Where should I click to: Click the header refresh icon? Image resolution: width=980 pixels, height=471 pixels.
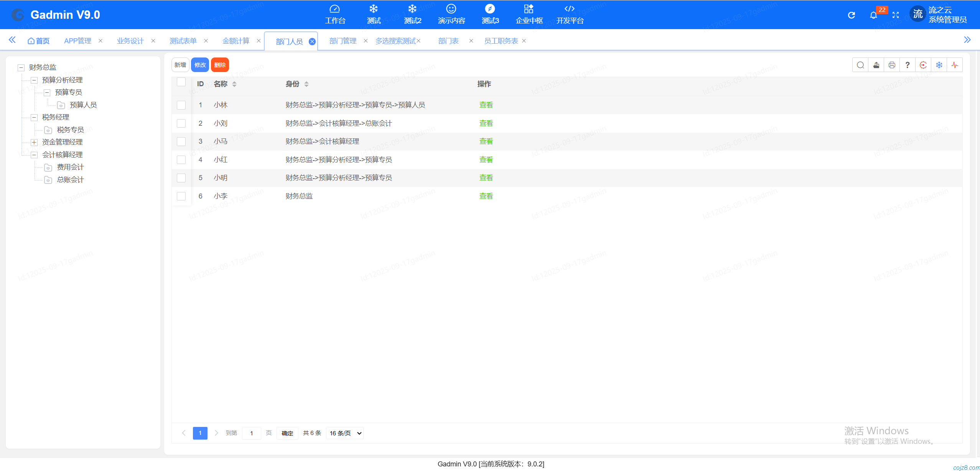pyautogui.click(x=852, y=15)
